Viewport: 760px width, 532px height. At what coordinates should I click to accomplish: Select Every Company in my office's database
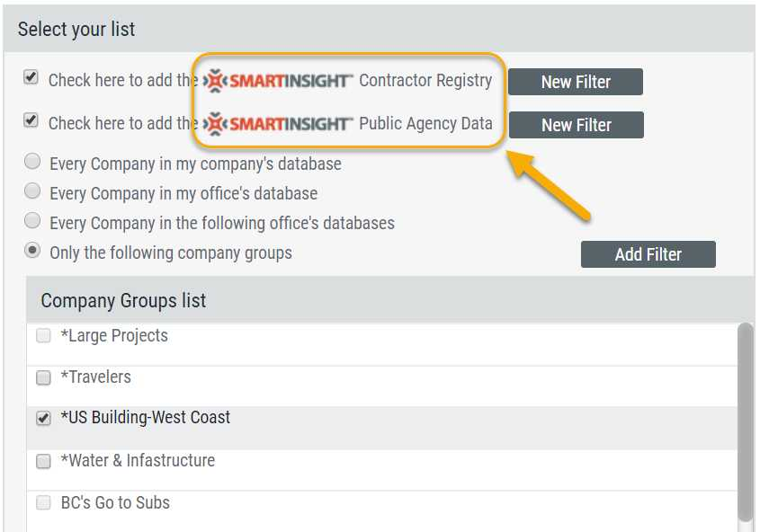tap(32, 191)
